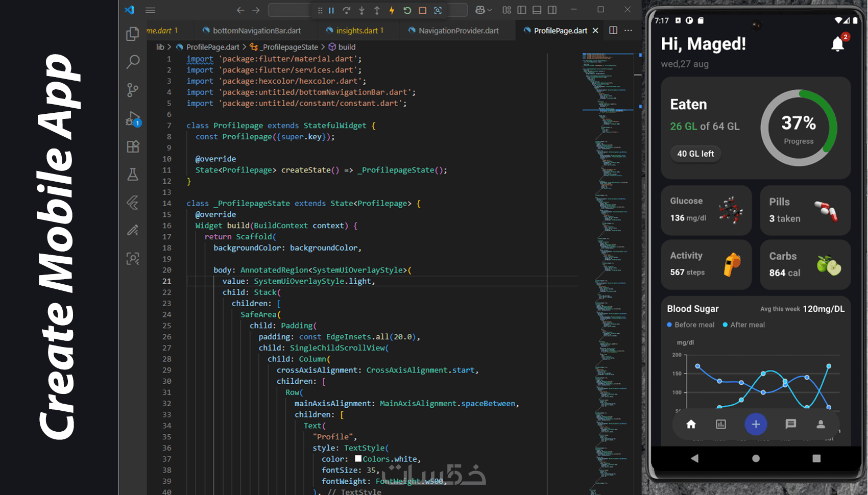Image resolution: width=868 pixels, height=495 pixels.
Task: Toggle the bottom panel layout
Action: 537,10
